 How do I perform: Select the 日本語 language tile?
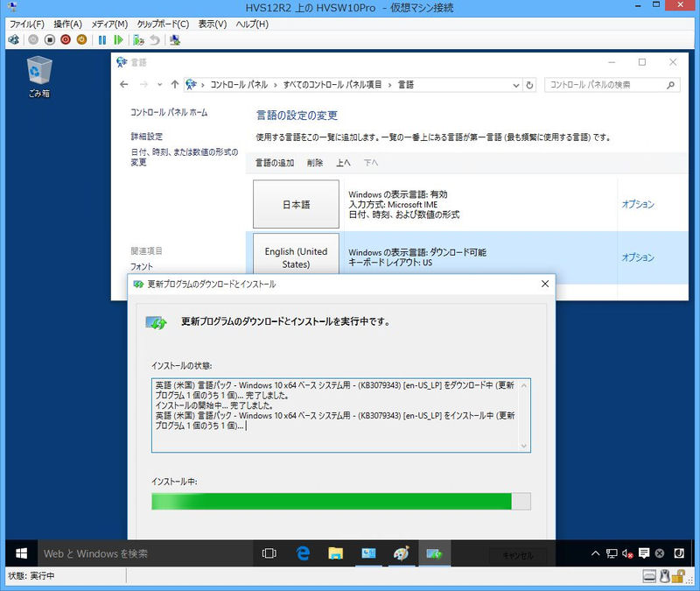296,204
